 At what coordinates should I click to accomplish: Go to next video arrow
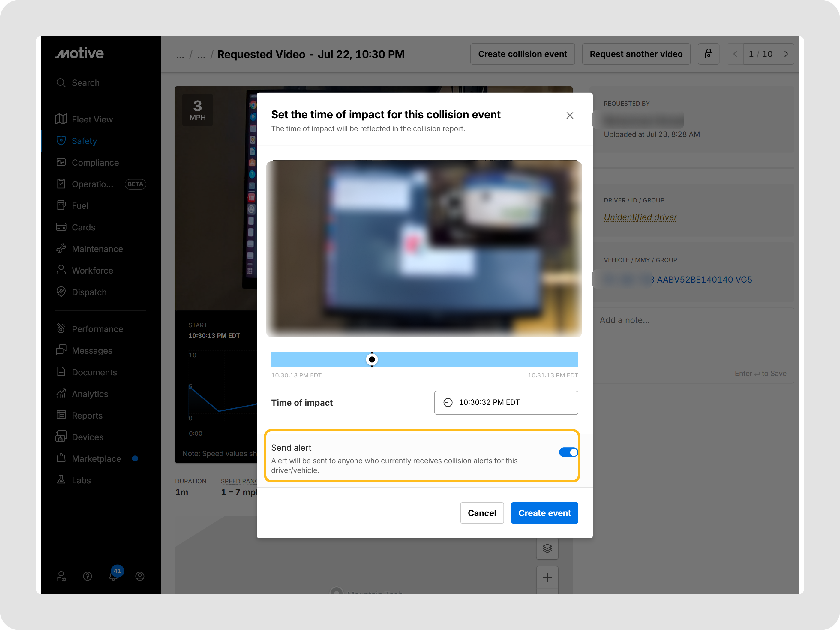(786, 54)
